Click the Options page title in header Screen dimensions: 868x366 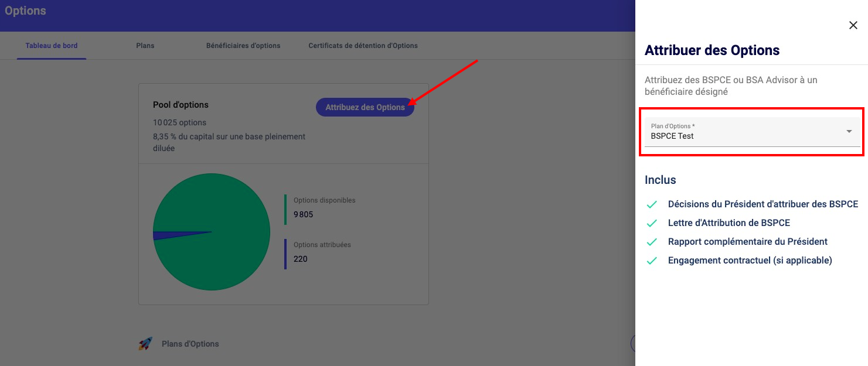tap(25, 11)
